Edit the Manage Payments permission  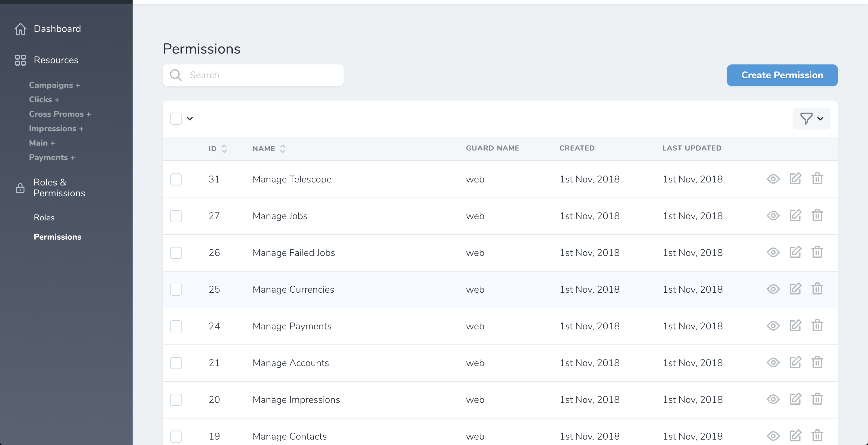click(x=795, y=325)
